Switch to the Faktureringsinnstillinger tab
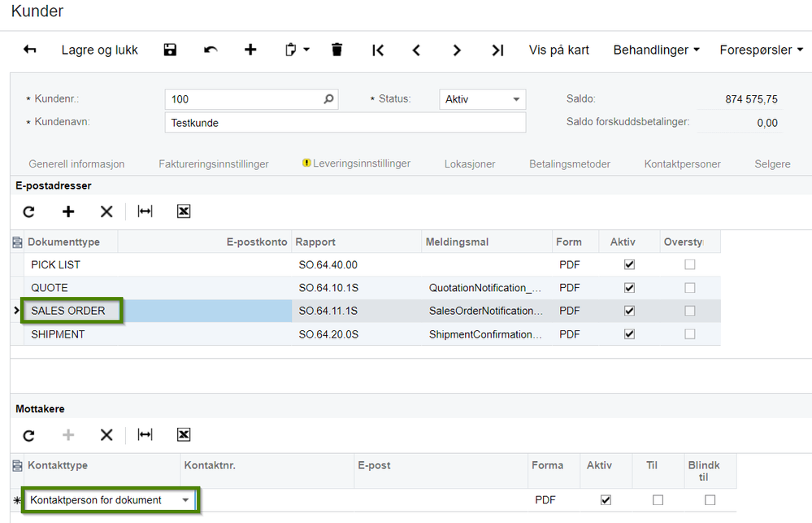Image resolution: width=812 pixels, height=523 pixels. [213, 164]
